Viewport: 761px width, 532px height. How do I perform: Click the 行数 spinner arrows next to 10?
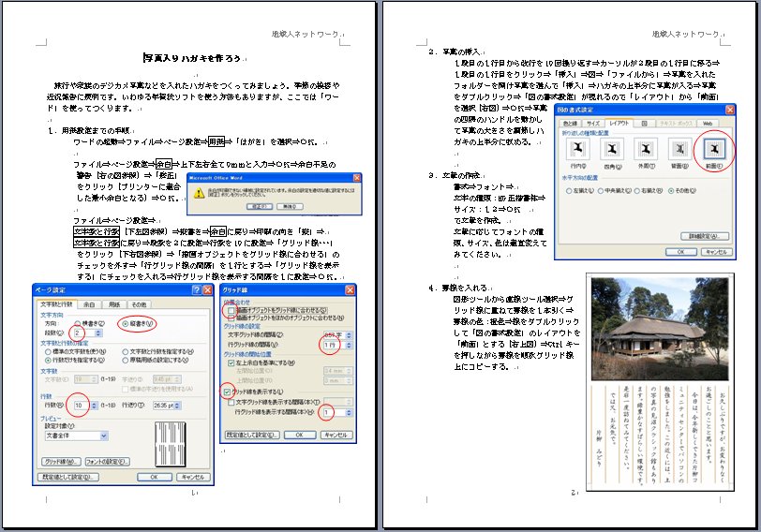(96, 406)
